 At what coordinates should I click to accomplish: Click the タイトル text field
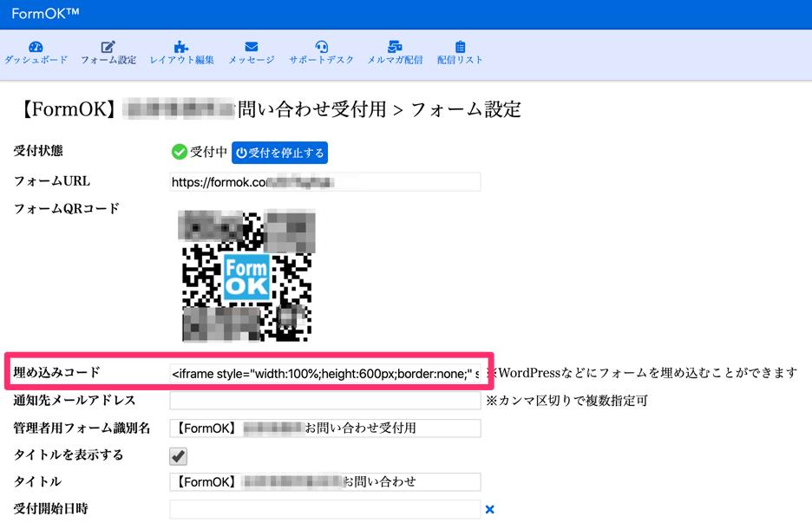[324, 481]
